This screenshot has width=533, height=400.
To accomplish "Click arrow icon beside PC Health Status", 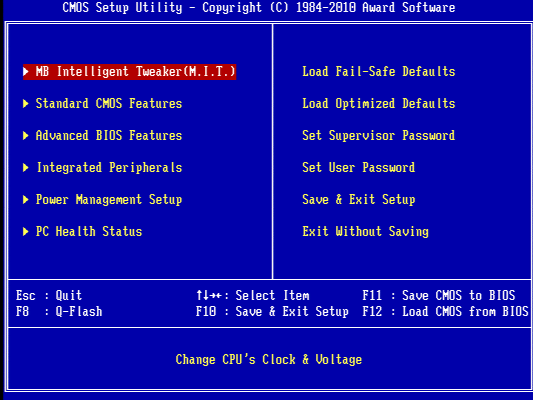I will coord(26,231).
